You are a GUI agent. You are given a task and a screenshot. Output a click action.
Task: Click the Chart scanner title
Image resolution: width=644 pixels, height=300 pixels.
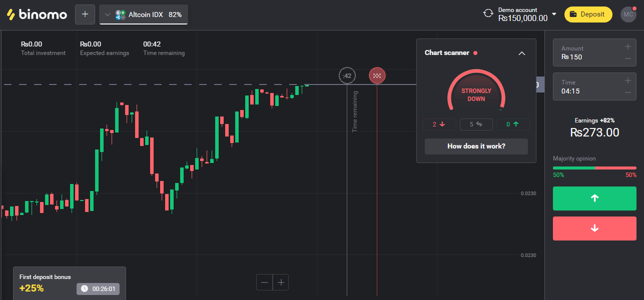tap(447, 53)
